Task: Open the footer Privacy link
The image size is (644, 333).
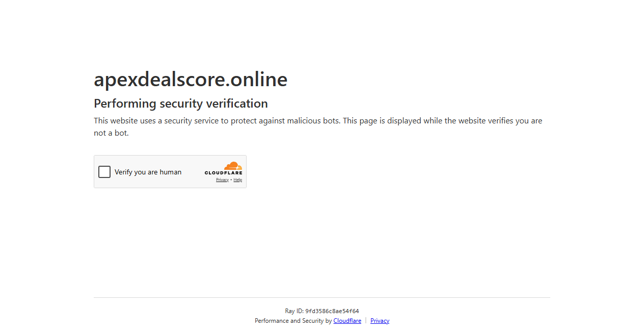Action: 380,321
